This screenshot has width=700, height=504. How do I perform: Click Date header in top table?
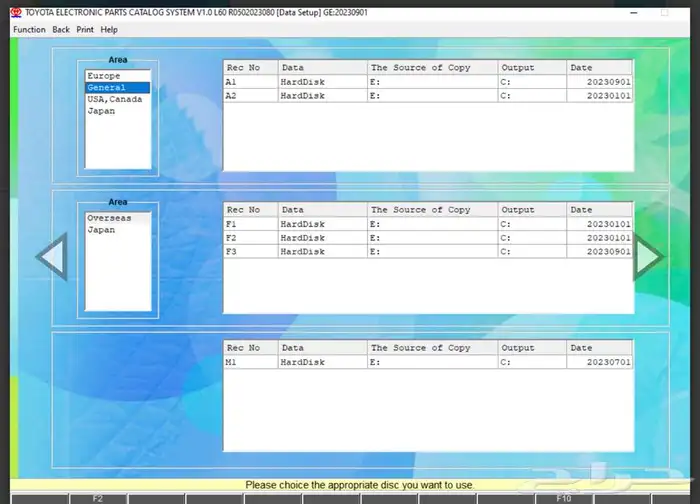[600, 68]
